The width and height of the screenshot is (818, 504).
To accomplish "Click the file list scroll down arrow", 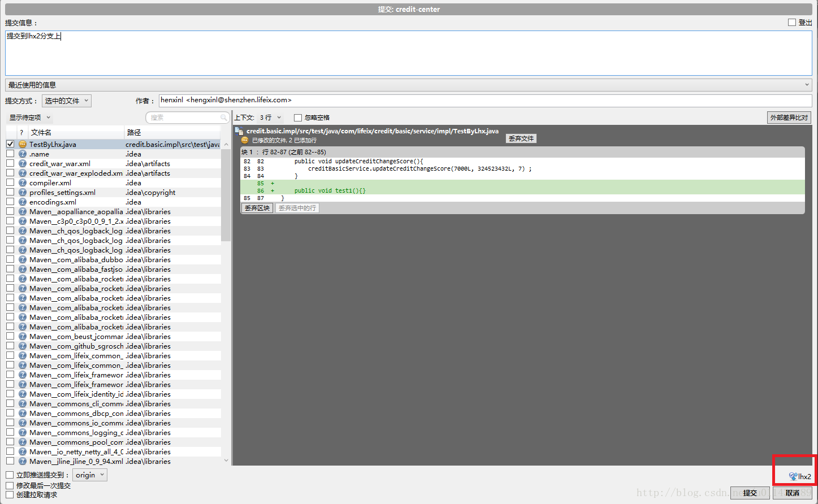I will point(226,460).
